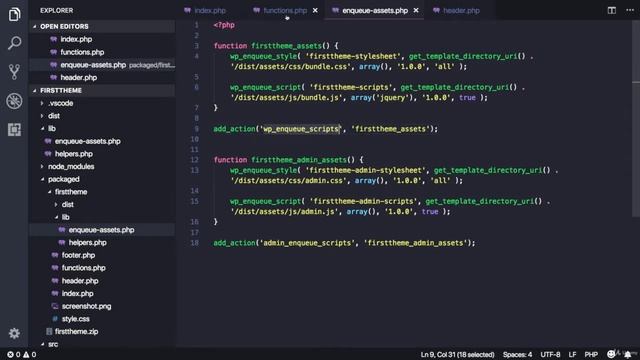The image size is (640, 360).
Task: Open style.css in file tree
Action: click(x=76, y=319)
